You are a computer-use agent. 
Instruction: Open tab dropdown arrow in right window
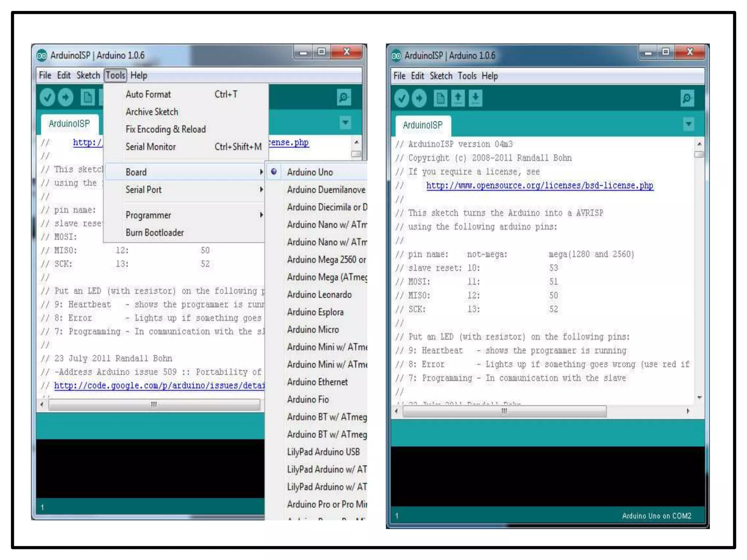(689, 124)
